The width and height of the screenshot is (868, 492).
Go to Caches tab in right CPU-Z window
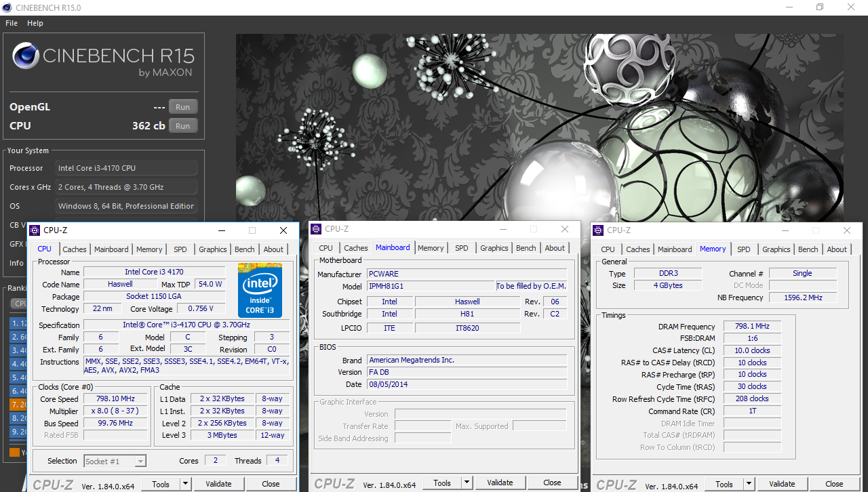pyautogui.click(x=638, y=249)
